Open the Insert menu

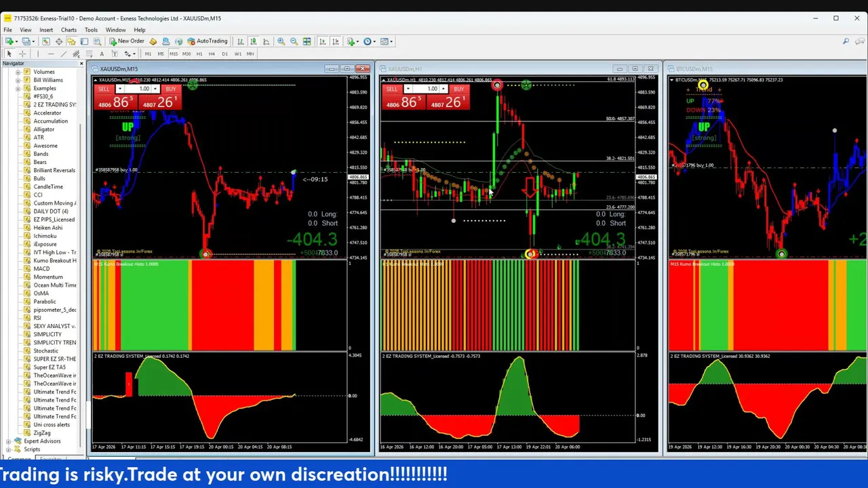pyautogui.click(x=46, y=30)
